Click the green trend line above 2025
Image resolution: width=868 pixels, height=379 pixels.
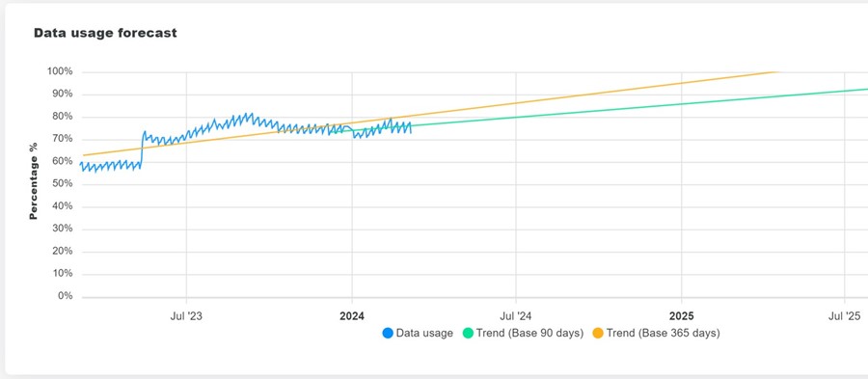[x=682, y=103]
